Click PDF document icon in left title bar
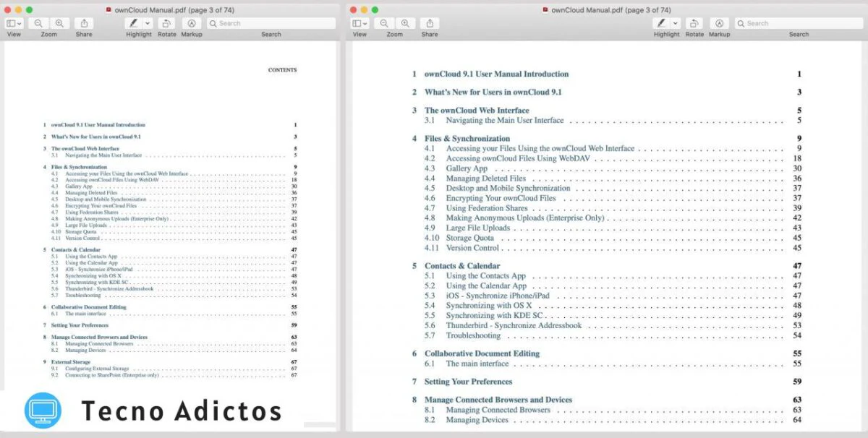 point(109,10)
